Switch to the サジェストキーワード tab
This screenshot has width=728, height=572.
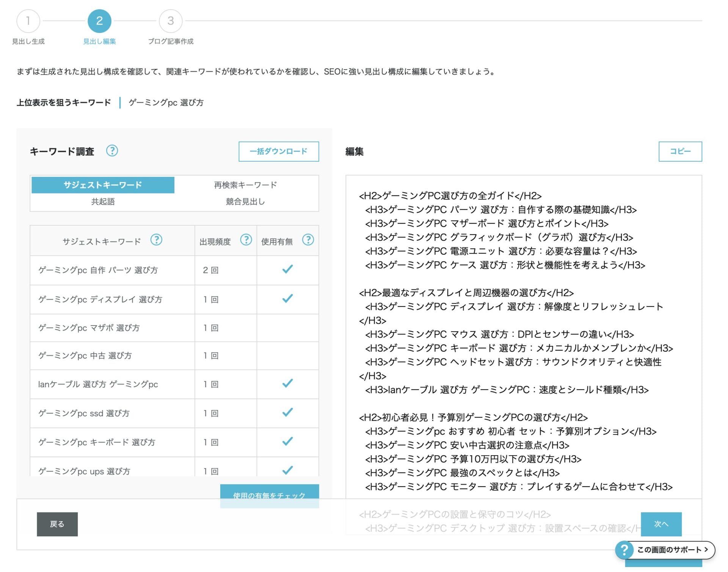pos(103,185)
